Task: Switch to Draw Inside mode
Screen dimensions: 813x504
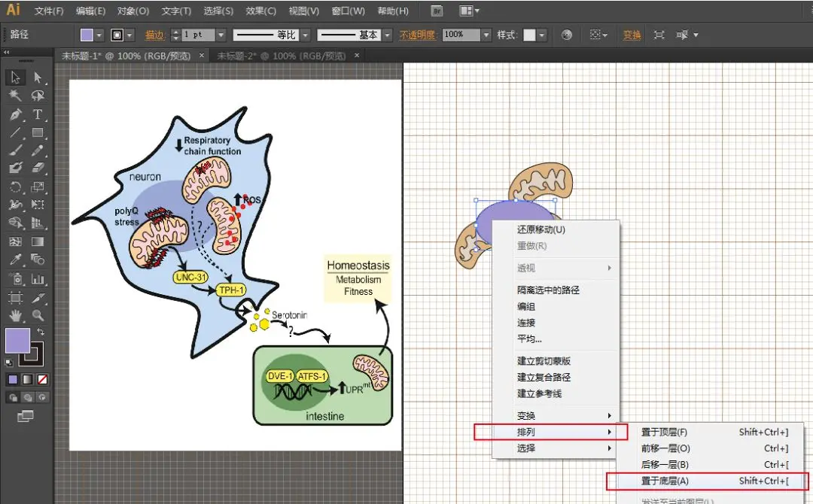Action: click(x=42, y=397)
